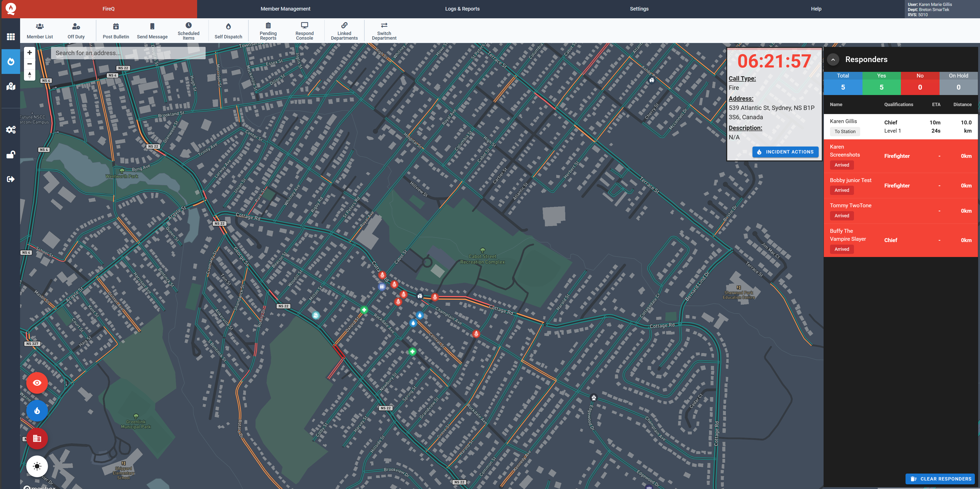
Task: Toggle the red eye visibility button
Action: [x=37, y=383]
